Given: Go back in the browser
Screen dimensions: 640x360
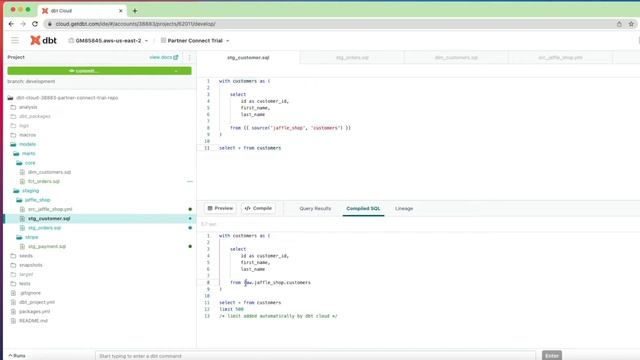Looking at the screenshot, I should click(11, 24).
